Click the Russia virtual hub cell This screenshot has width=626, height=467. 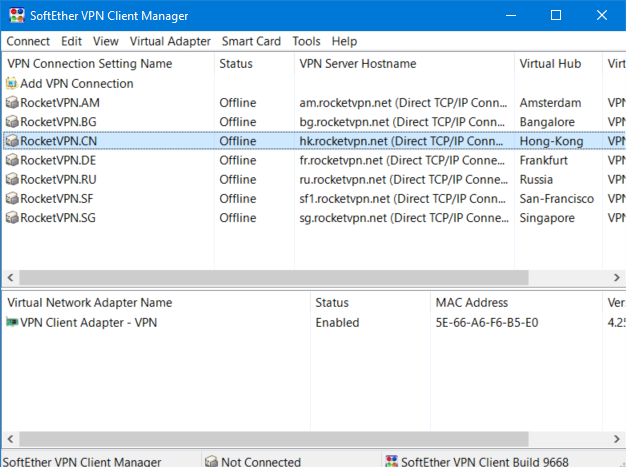click(x=536, y=179)
